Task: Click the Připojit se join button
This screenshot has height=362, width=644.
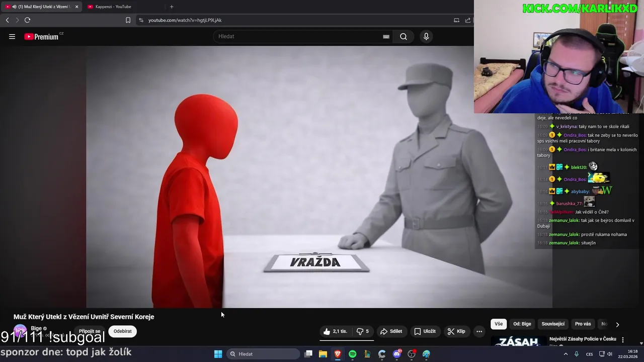Action: [x=90, y=331]
